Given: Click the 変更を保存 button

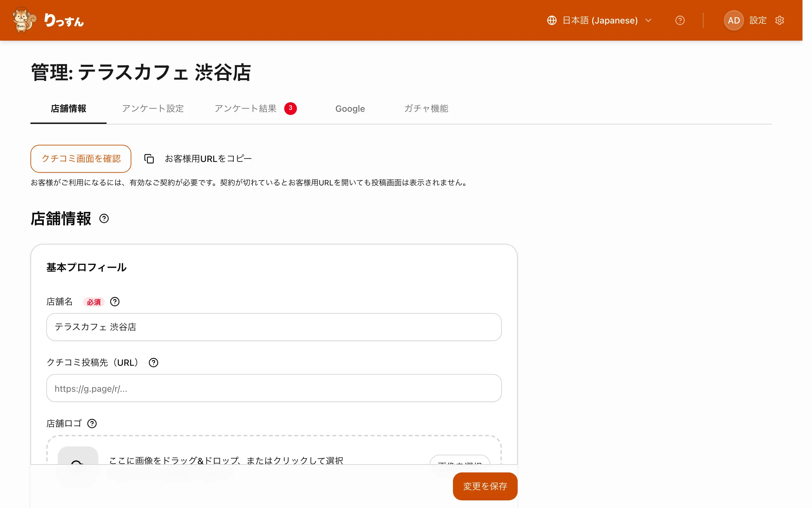Looking at the screenshot, I should 485,486.
